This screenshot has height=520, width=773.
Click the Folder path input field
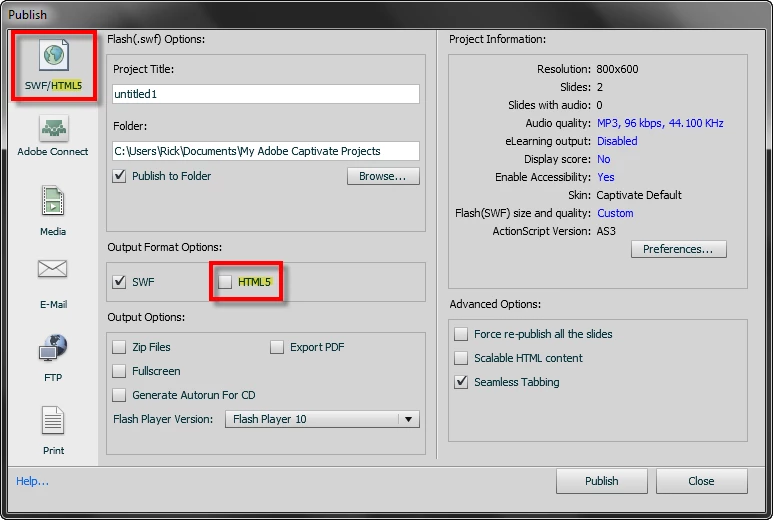click(266, 151)
